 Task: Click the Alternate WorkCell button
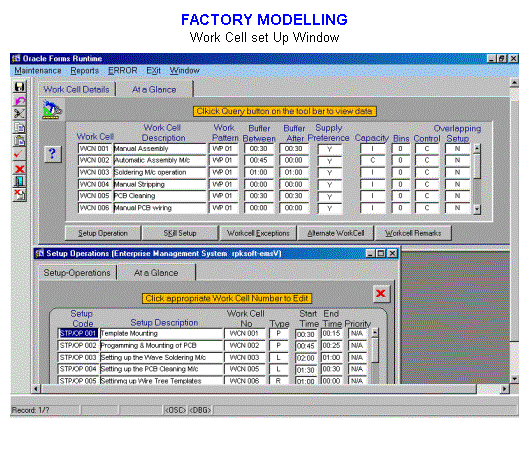click(336, 233)
